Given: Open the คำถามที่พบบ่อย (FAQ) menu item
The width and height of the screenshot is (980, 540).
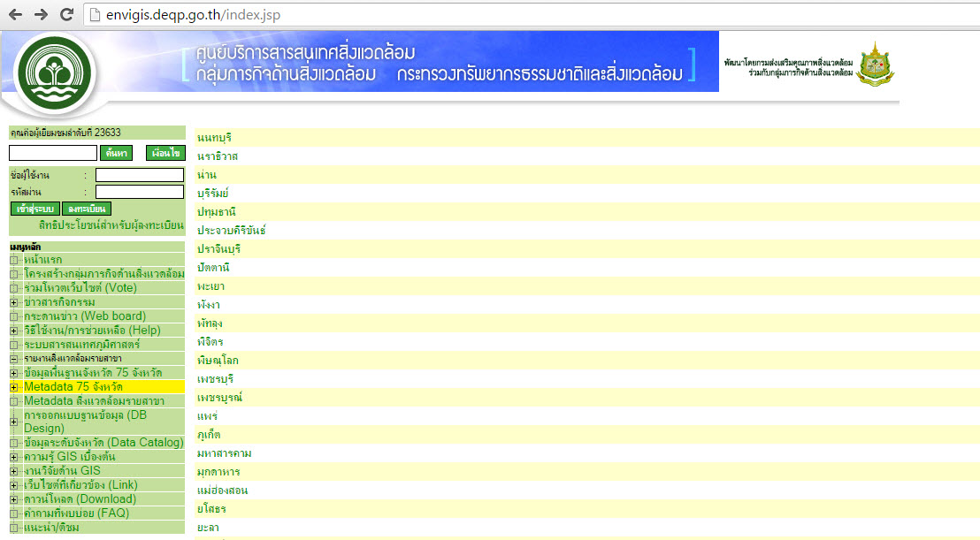Looking at the screenshot, I should (x=76, y=513).
